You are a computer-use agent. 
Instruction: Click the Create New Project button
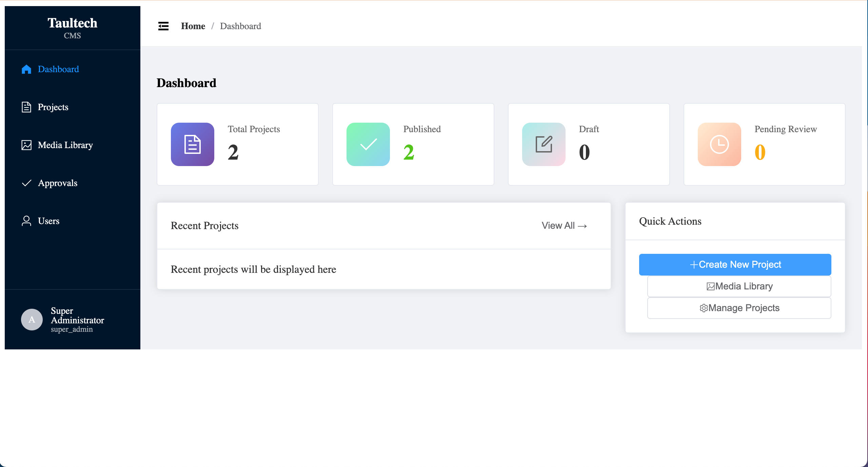[735, 265]
